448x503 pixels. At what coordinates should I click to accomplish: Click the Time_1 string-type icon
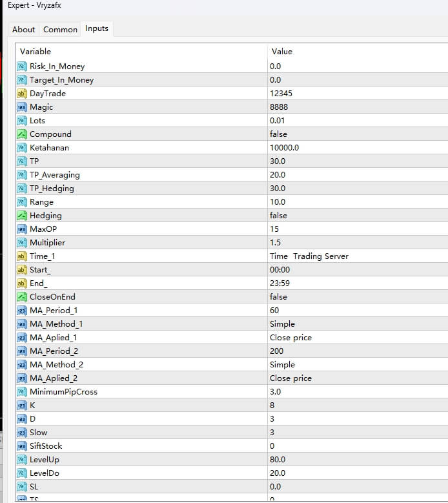(x=21, y=256)
